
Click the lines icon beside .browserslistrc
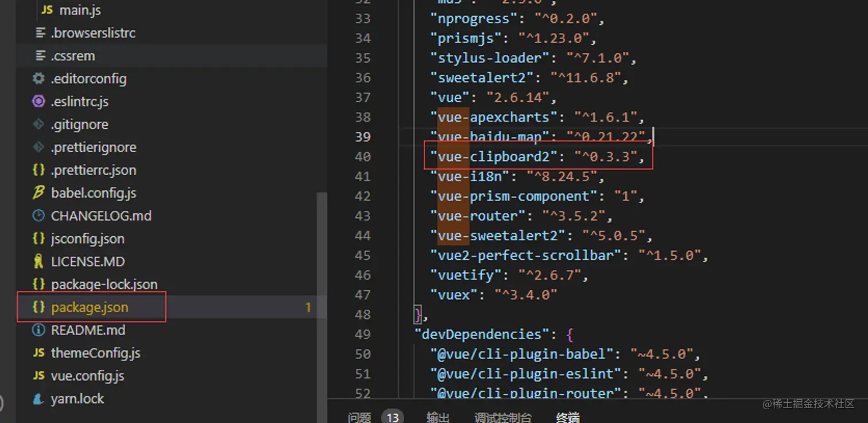(x=40, y=33)
